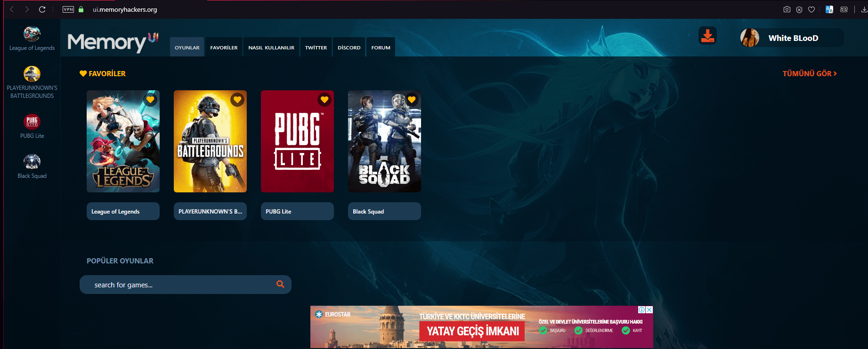Open the NASIL KULLANILIR tab
The image size is (868, 349).
click(271, 47)
